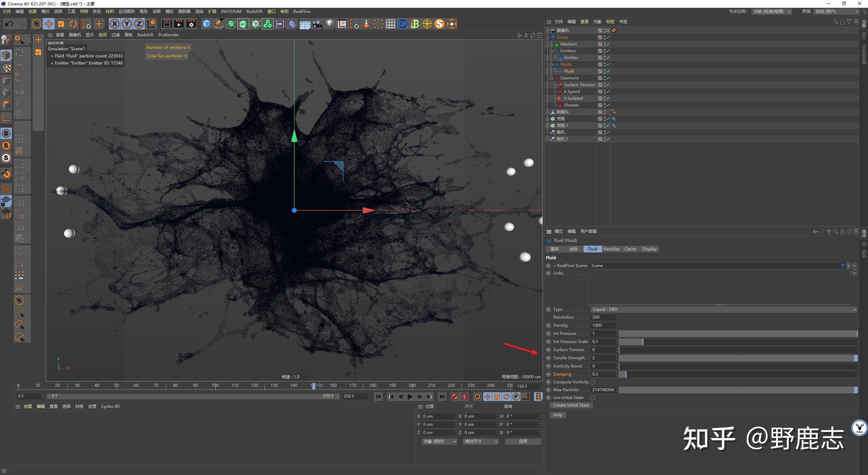Click the autokeying record icon
The image size is (868, 475).
(465, 397)
